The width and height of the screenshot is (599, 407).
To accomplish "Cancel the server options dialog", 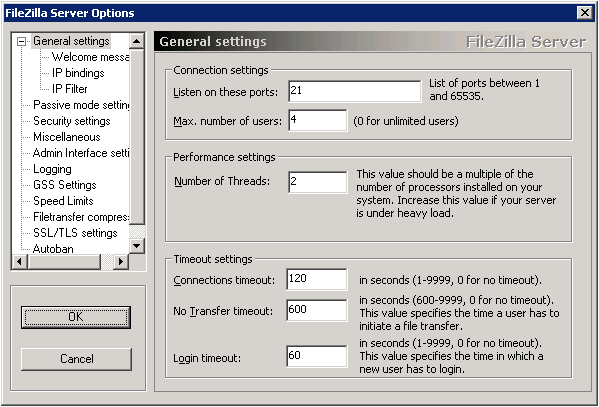I will coord(76,359).
